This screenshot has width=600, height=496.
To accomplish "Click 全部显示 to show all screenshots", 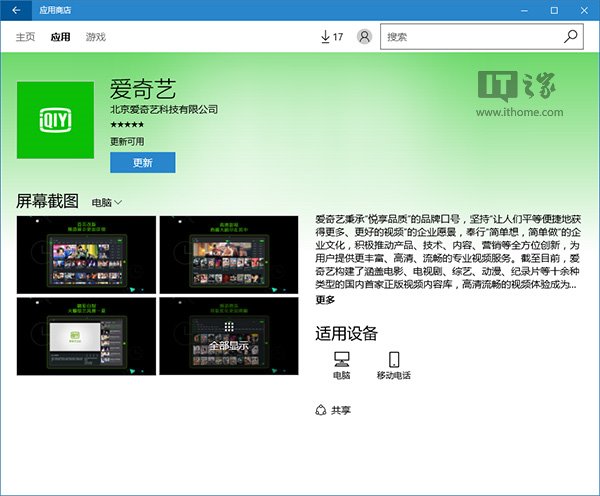I will coord(229,336).
